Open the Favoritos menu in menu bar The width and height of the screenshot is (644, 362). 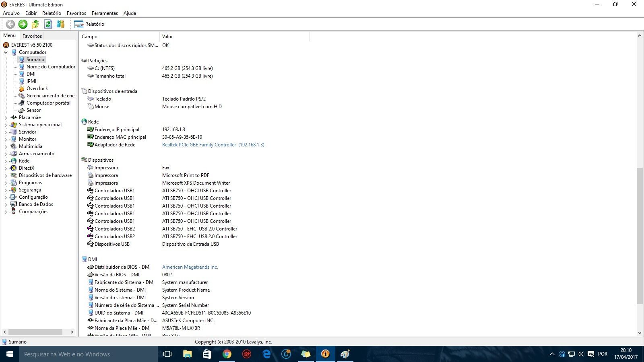click(76, 13)
